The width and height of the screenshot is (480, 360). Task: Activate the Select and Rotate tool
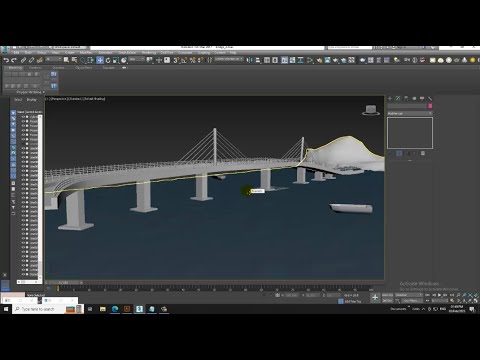[x=108, y=60]
